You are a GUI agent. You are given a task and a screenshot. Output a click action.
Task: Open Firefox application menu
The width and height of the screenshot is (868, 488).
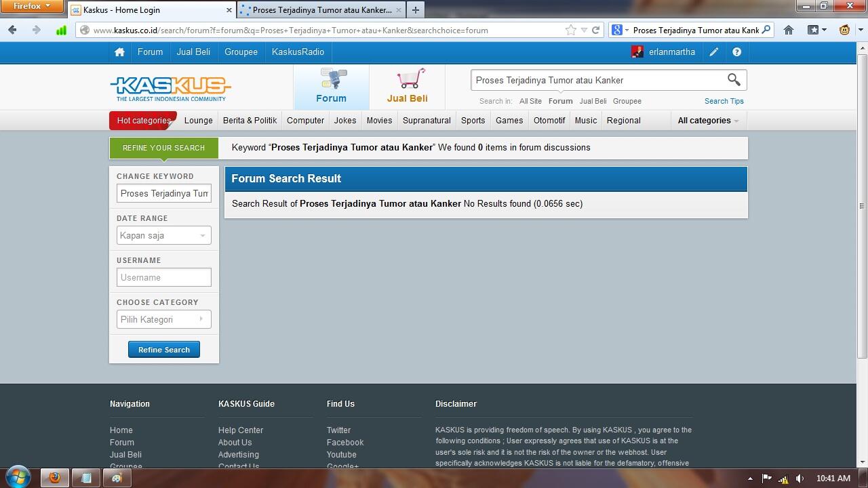click(32, 6)
